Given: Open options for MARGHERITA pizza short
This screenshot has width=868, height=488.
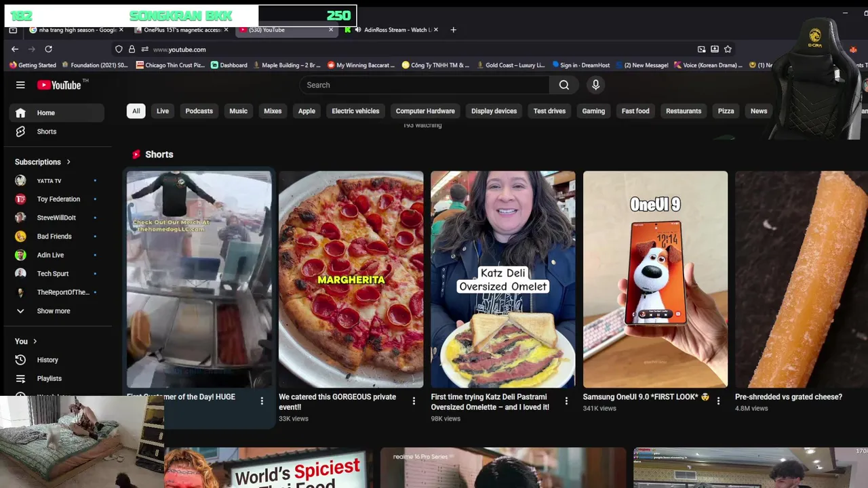Looking at the screenshot, I should tap(414, 401).
